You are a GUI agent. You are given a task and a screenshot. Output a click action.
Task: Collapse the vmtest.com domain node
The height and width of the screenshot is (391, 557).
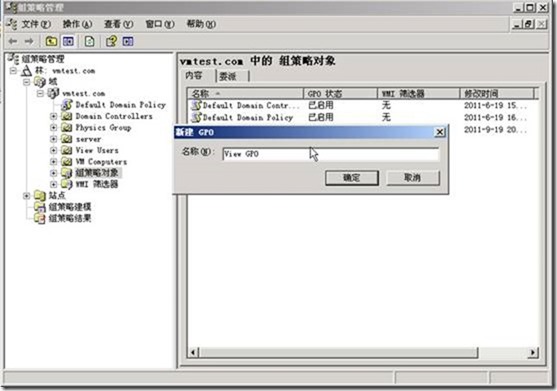tap(40, 93)
